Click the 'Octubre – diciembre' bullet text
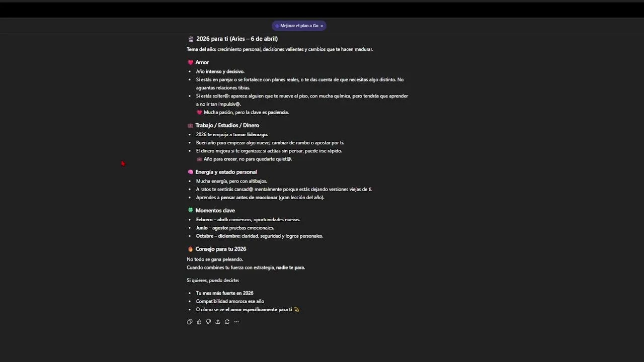 [x=218, y=236]
